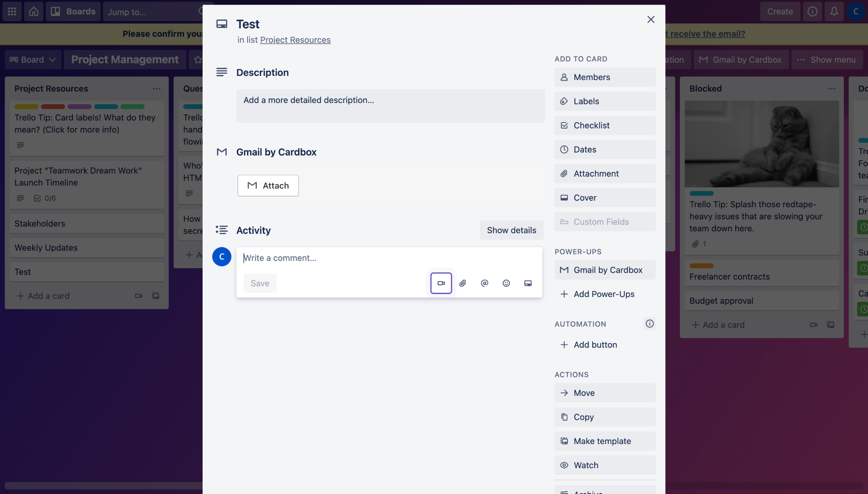
Task: Open Labels menu item
Action: pyautogui.click(x=604, y=101)
